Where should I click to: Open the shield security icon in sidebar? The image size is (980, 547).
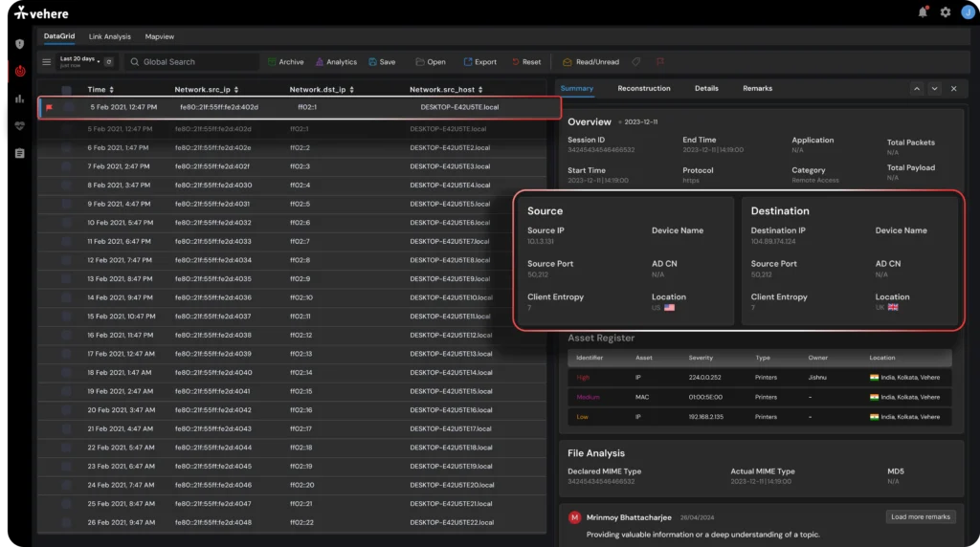click(20, 44)
